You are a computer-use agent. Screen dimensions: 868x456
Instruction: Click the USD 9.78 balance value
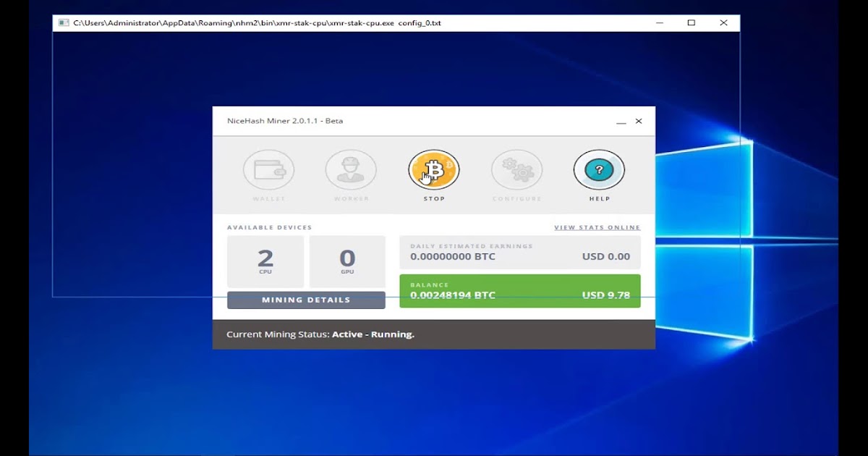pyautogui.click(x=606, y=295)
